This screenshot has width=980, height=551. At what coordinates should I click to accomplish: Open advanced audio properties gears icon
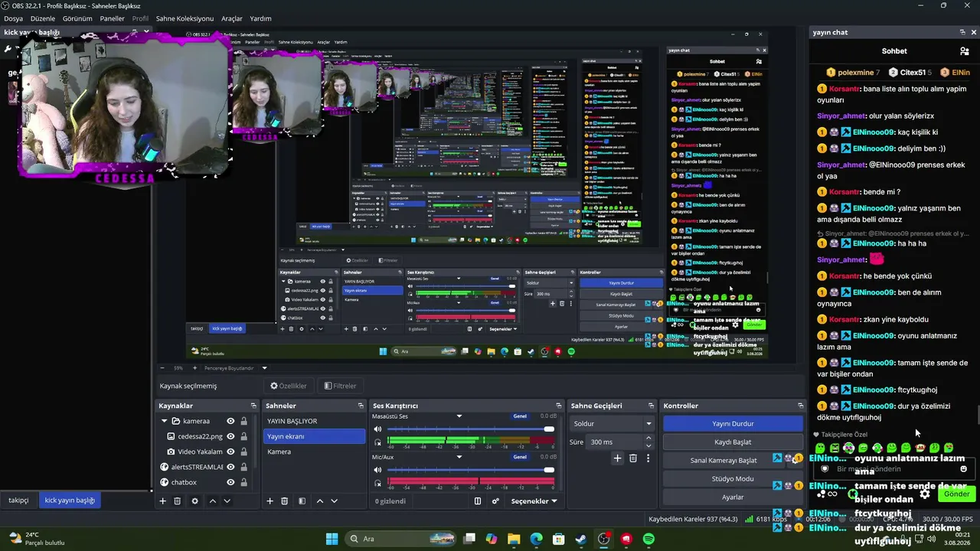click(495, 501)
